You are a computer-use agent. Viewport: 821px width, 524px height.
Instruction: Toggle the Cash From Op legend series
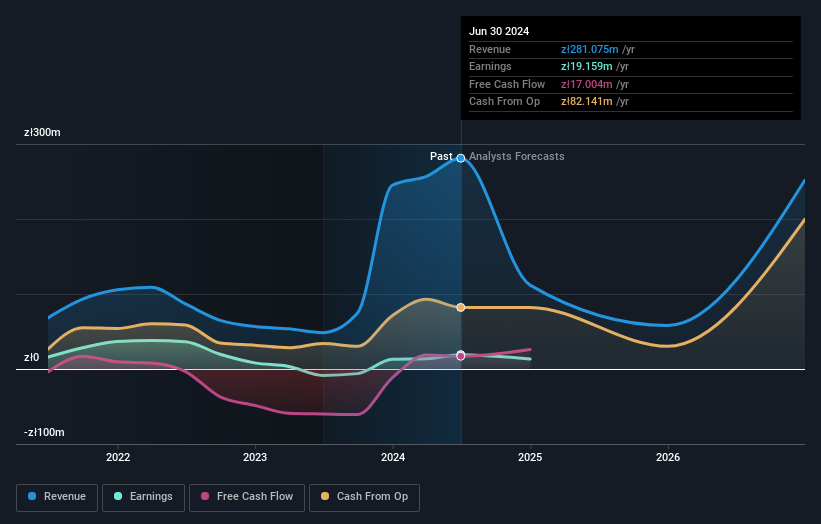[x=364, y=497]
